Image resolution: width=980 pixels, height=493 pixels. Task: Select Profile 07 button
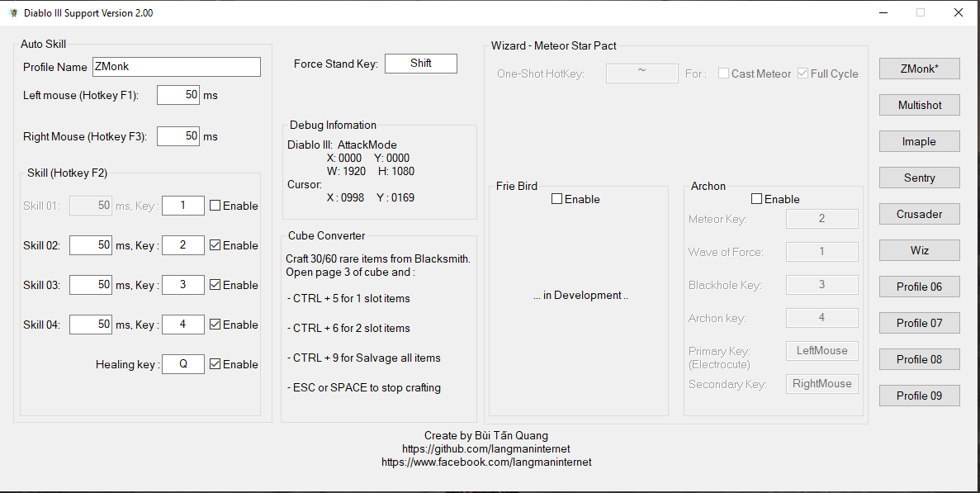click(920, 323)
